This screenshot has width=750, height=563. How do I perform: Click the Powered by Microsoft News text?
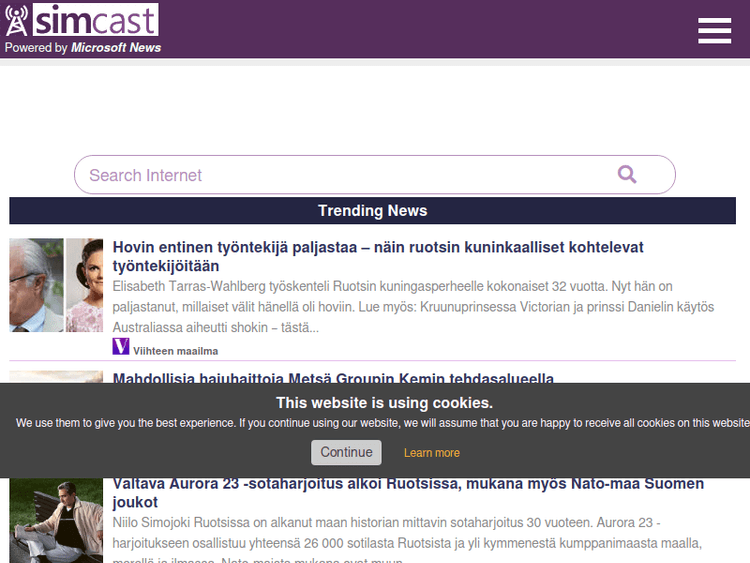pyautogui.click(x=83, y=47)
